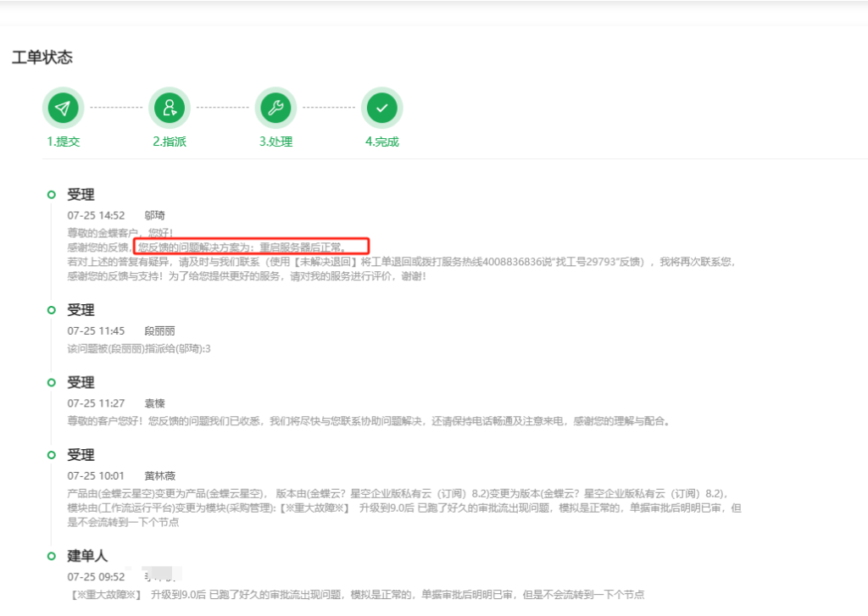
Task: Click the 2.指派 step label
Action: (169, 142)
